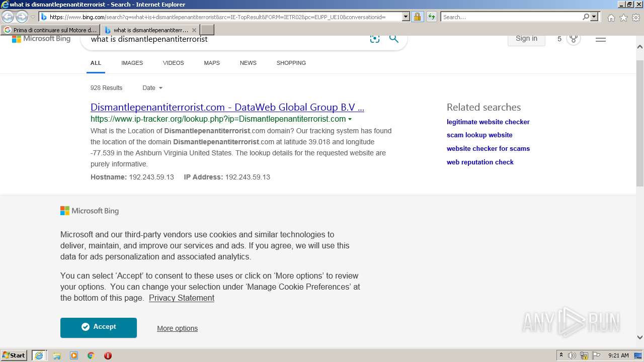The image size is (644, 362).
Task: Open the search provider dropdown arrow
Action: click(x=594, y=17)
